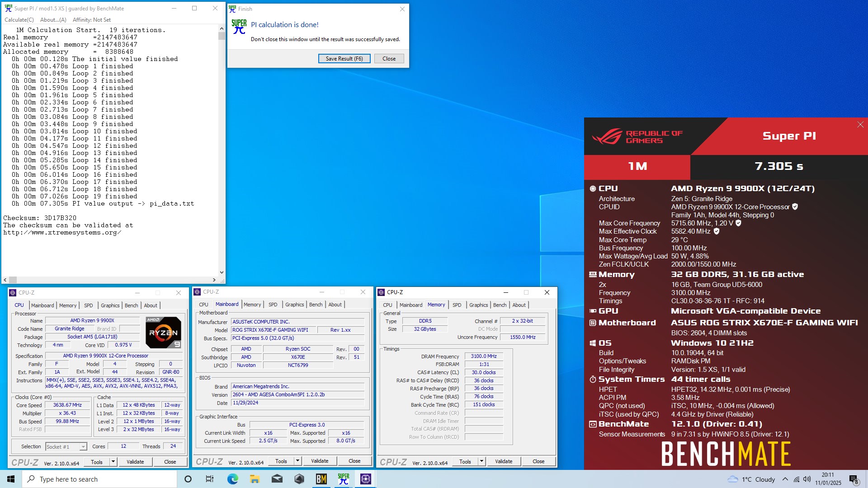868x488 pixels.
Task: Click the xtremesystems.org URL text
Action: [x=62, y=233]
